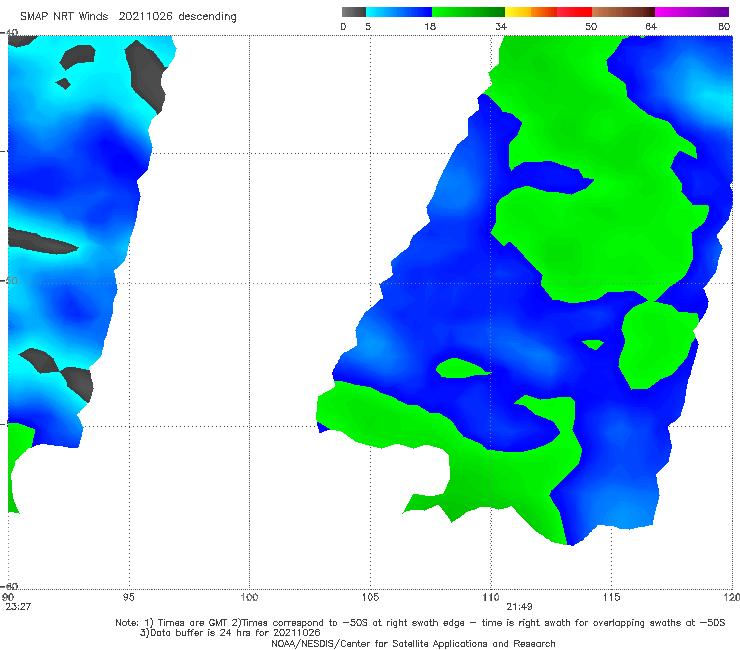The image size is (740, 650).
Task: Select the cyan-to-blue segment of the color bar
Action: (x=399, y=12)
